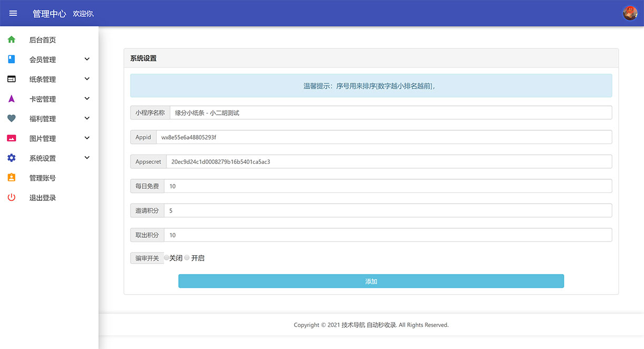
Task: Expand the 纸条管理 submenu chevron
Action: [x=87, y=79]
